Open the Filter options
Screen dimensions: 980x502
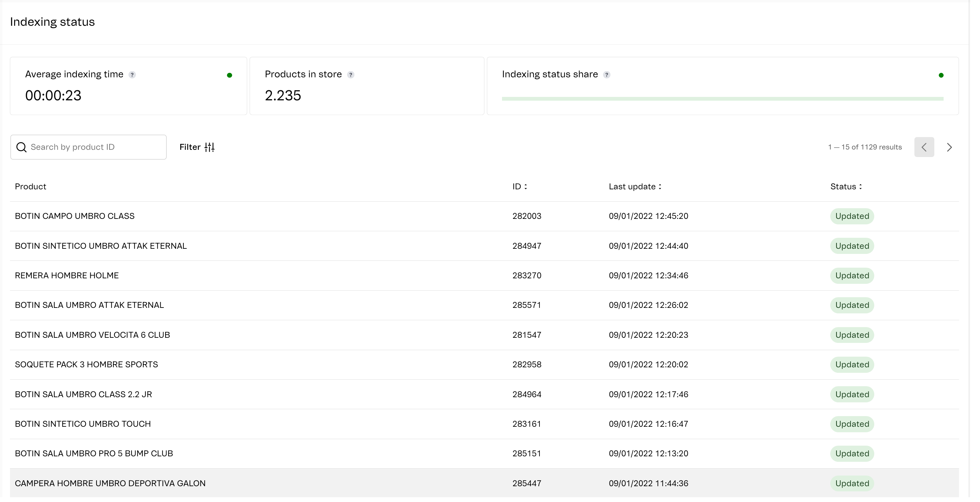[197, 147]
